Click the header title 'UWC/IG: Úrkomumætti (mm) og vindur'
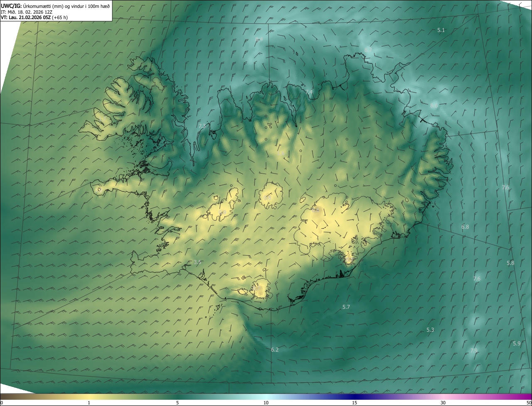This screenshot has height=406, width=532. (43, 6)
